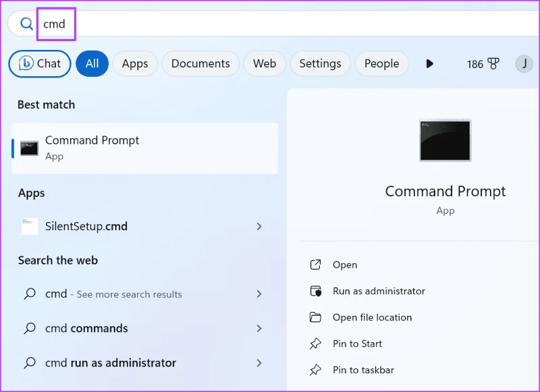Click the Apps section heading above SilentSetup.cmd
This screenshot has width=540, height=392.
[x=31, y=193]
